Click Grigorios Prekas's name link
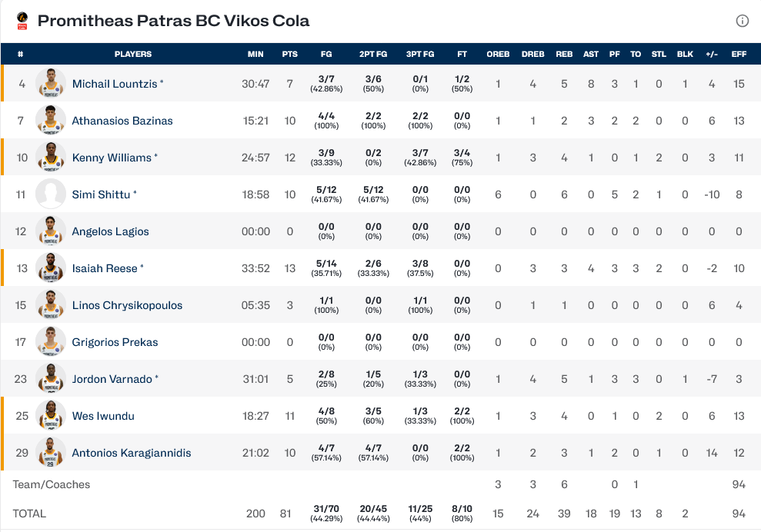 [x=115, y=342]
